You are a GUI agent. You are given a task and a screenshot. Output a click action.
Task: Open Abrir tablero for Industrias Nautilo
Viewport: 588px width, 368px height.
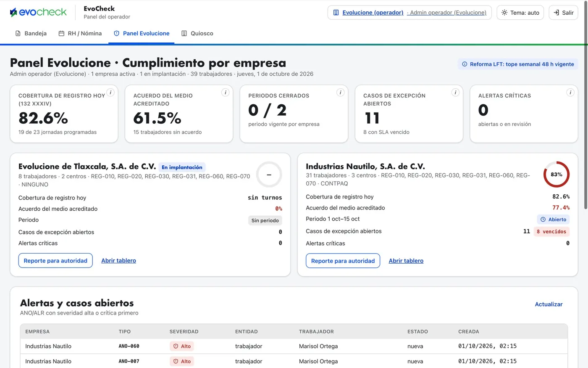406,261
